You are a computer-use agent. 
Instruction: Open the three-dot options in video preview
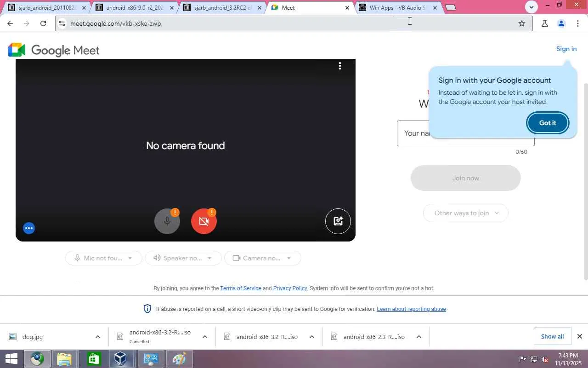[340, 66]
